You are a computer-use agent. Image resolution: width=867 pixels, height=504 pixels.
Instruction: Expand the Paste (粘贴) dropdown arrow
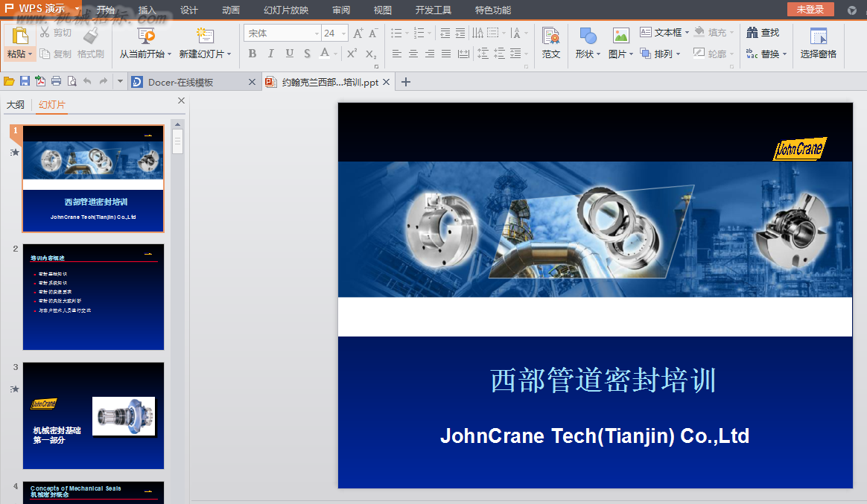[30, 54]
